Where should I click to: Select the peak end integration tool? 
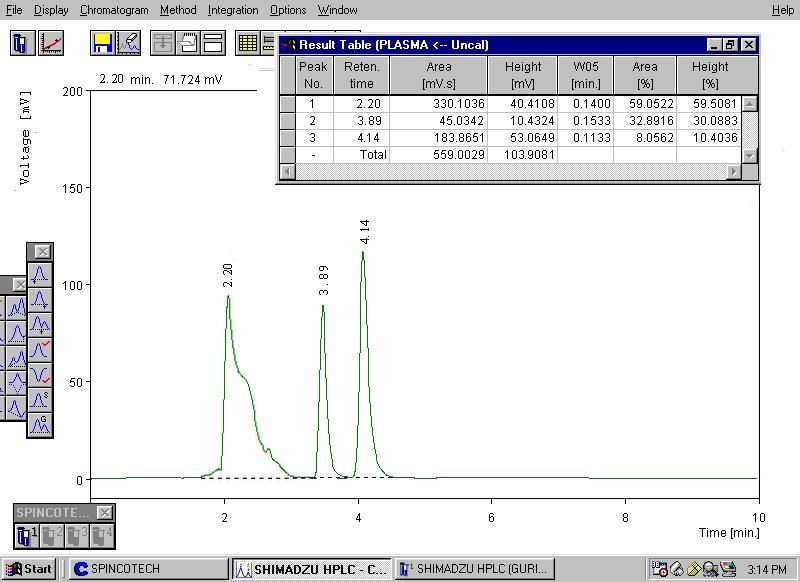40,299
